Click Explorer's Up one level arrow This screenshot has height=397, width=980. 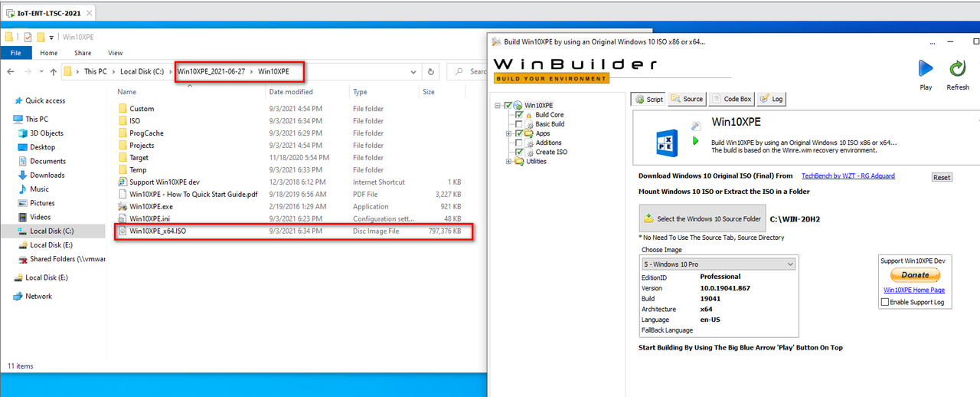click(53, 71)
